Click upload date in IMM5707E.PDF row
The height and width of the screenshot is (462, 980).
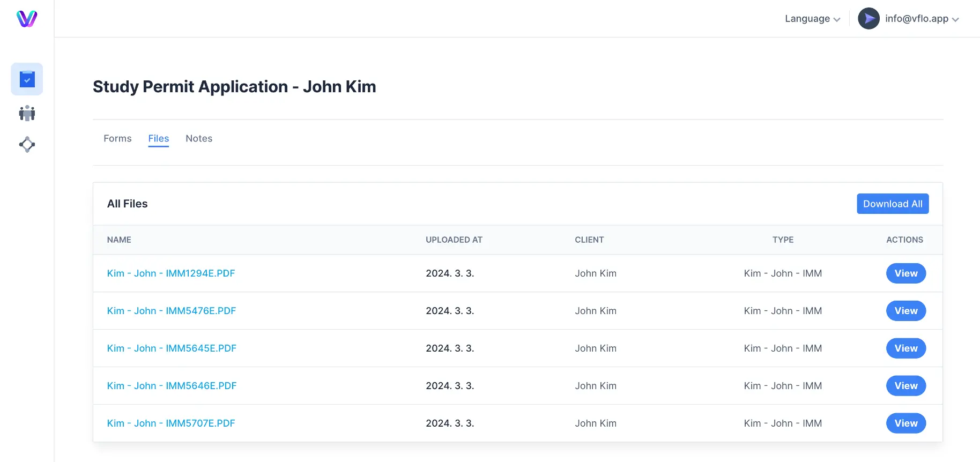450,423
